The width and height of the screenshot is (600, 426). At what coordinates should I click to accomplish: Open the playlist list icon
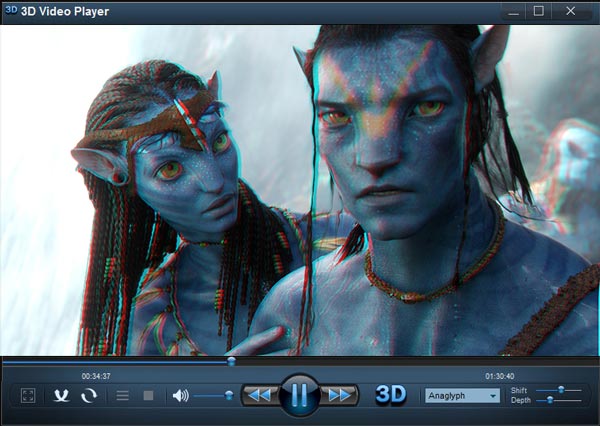tap(123, 396)
